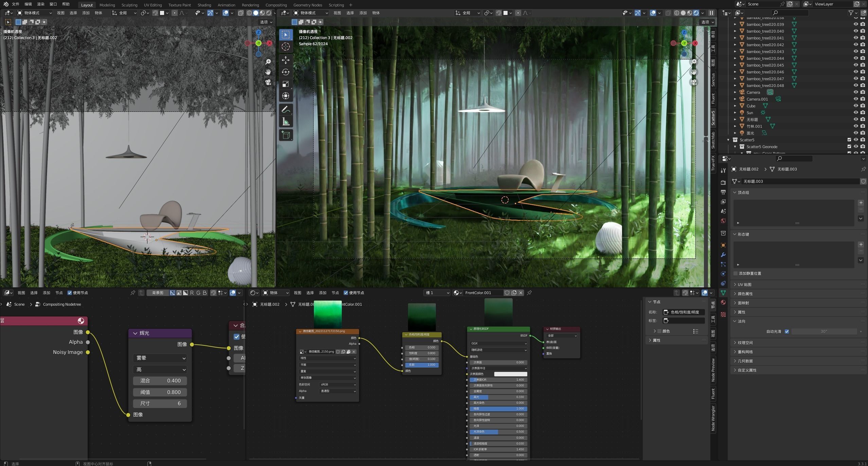Image resolution: width=868 pixels, height=466 pixels.
Task: Open the GGX distribution dropdown
Action: [x=498, y=343]
